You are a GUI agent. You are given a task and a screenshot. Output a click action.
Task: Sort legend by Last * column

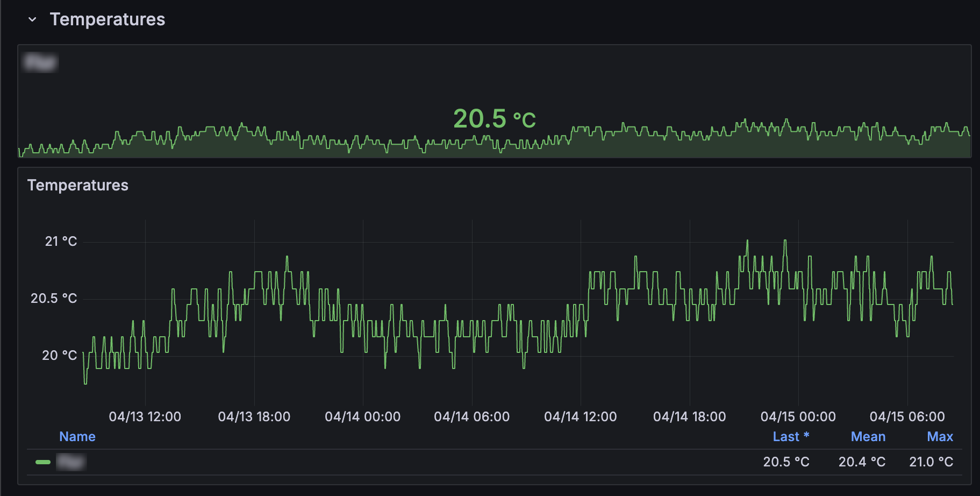[x=790, y=437]
